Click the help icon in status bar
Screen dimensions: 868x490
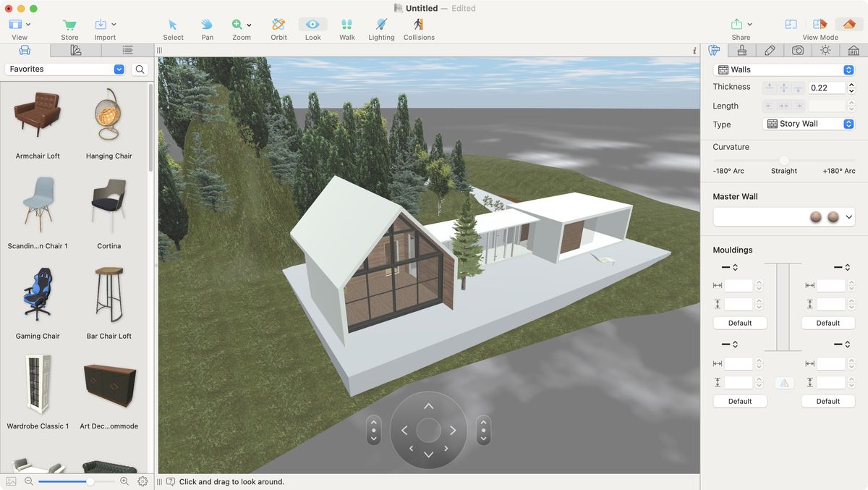tap(171, 481)
